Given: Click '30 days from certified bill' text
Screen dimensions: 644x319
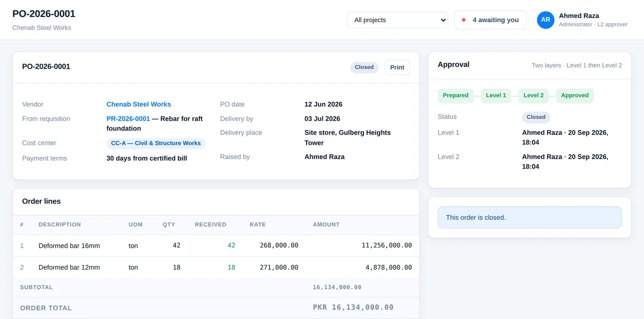Looking at the screenshot, I should pyautogui.click(x=147, y=158).
